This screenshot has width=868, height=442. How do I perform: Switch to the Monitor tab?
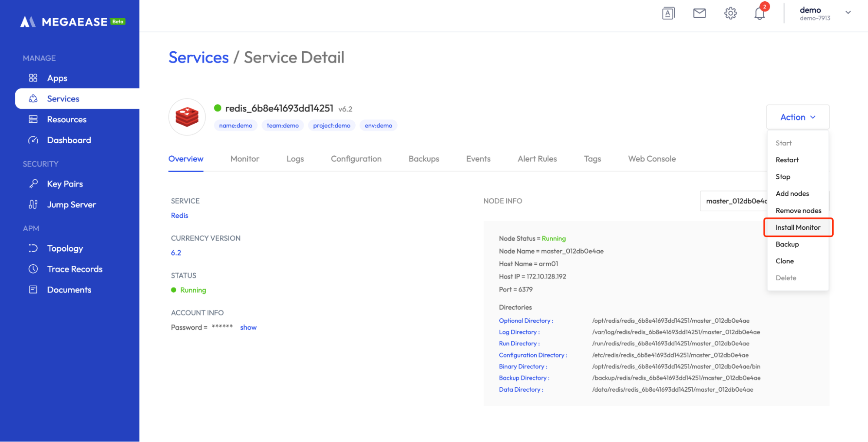pyautogui.click(x=245, y=159)
